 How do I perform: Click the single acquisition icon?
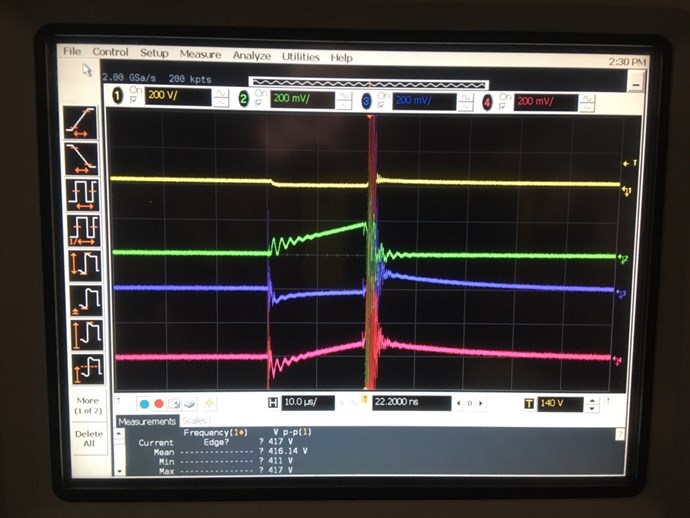[x=174, y=404]
